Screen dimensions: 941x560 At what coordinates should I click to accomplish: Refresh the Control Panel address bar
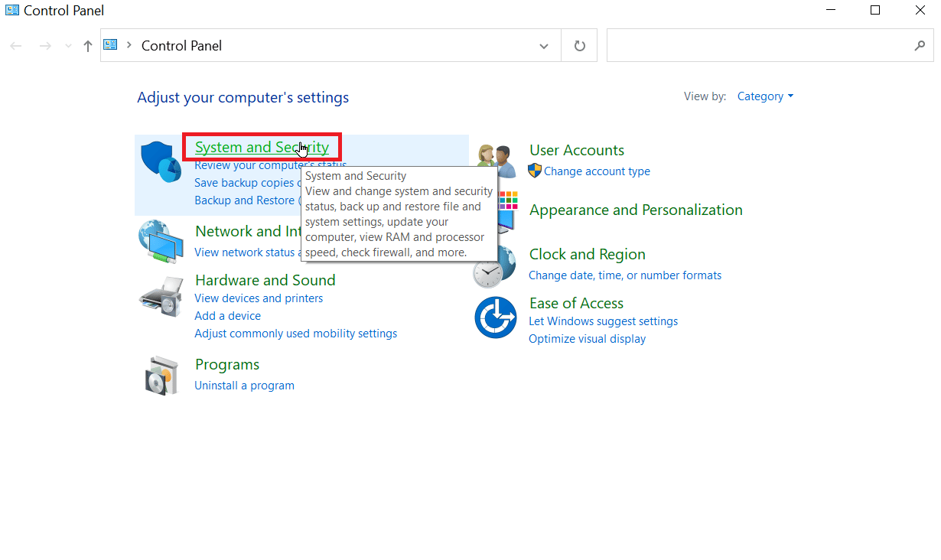point(580,46)
